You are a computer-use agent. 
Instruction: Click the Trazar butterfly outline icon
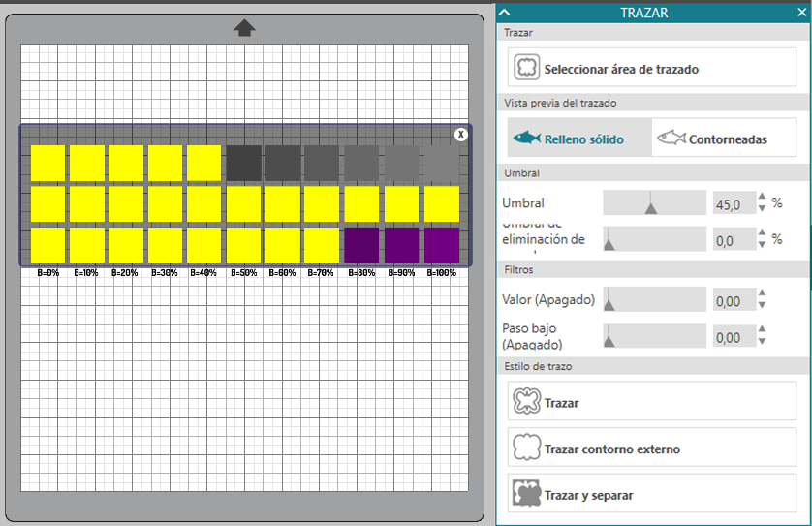pyautogui.click(x=527, y=401)
